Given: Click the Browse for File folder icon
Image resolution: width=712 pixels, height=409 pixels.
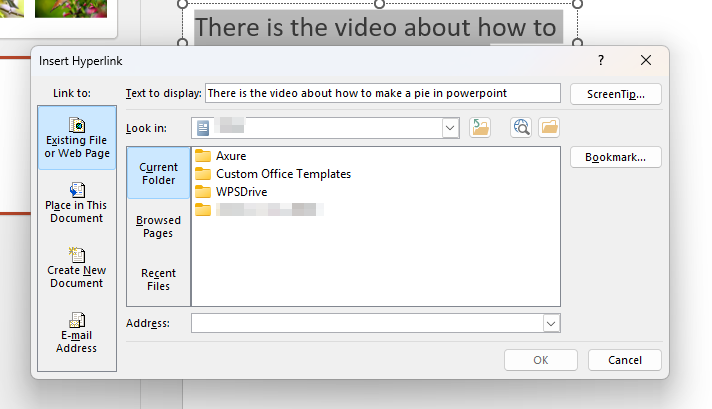Looking at the screenshot, I should pos(549,127).
